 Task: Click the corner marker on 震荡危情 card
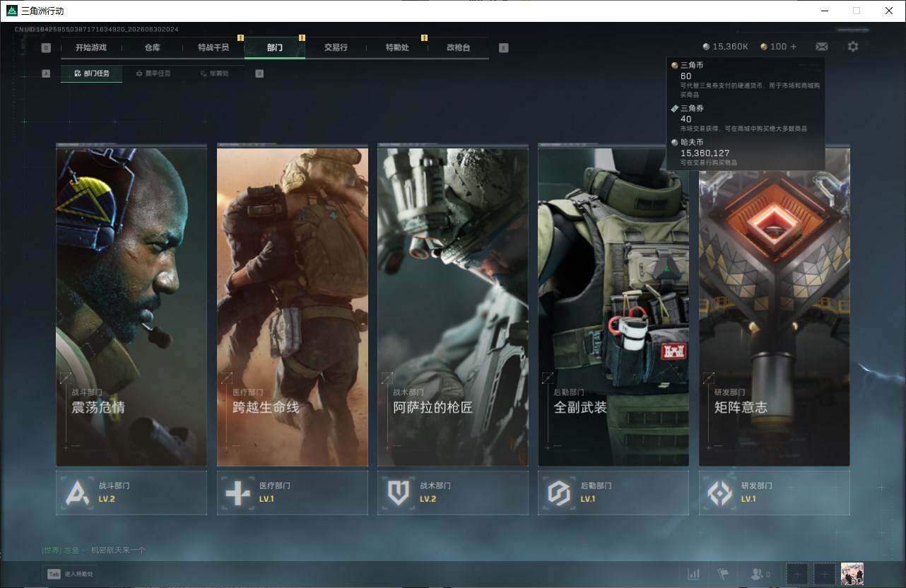[x=66, y=378]
